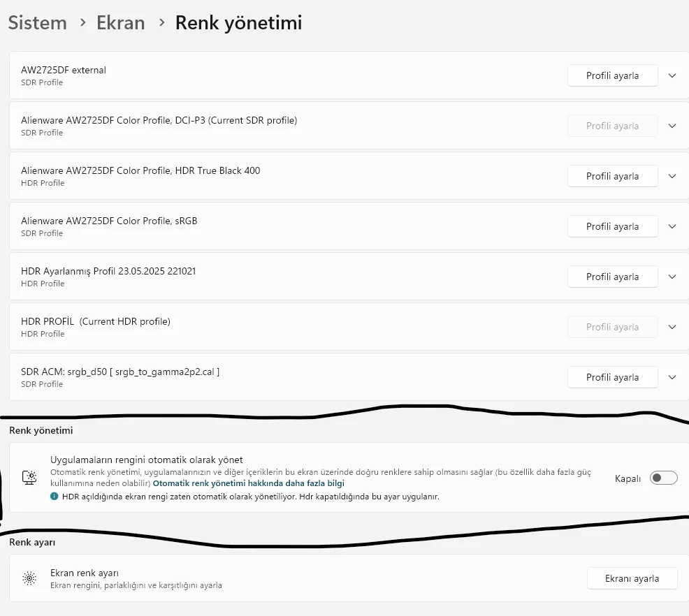Click disabled Profili ayarla for HDR PROFİL
Screen dimensions: 689x616
[x=612, y=327]
